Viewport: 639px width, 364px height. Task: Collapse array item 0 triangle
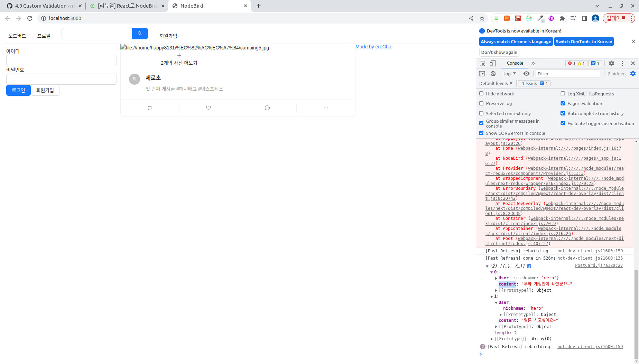coord(492,272)
